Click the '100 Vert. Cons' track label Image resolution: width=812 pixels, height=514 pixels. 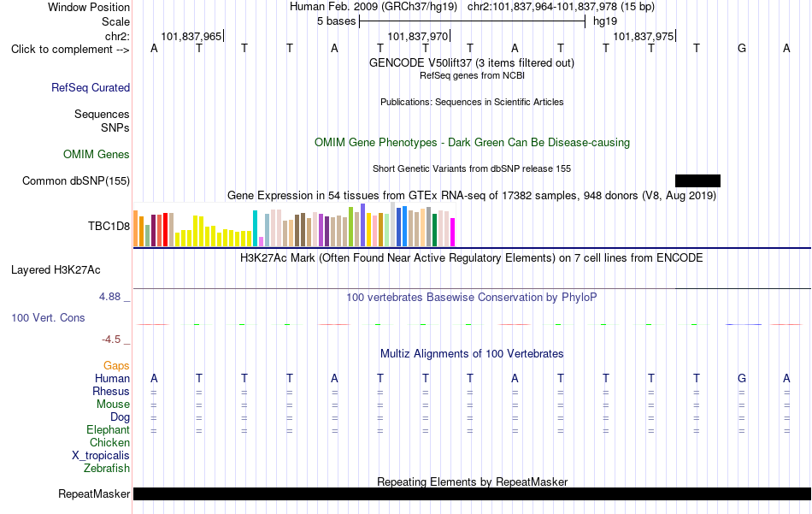pyautogui.click(x=48, y=317)
